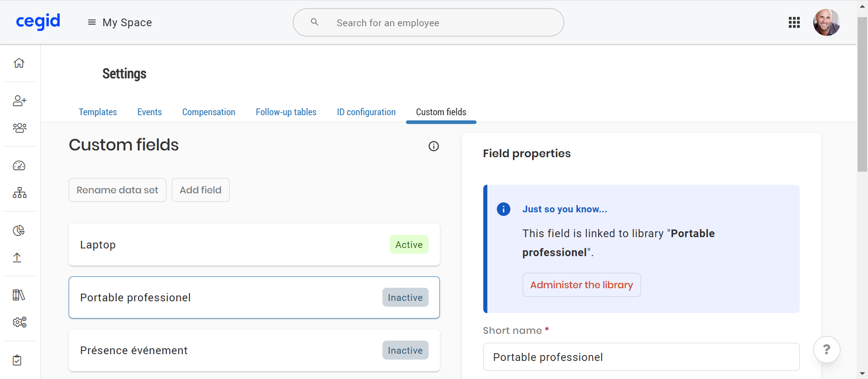The image size is (868, 379).
Task: Click the Add field button
Action: [x=200, y=190]
